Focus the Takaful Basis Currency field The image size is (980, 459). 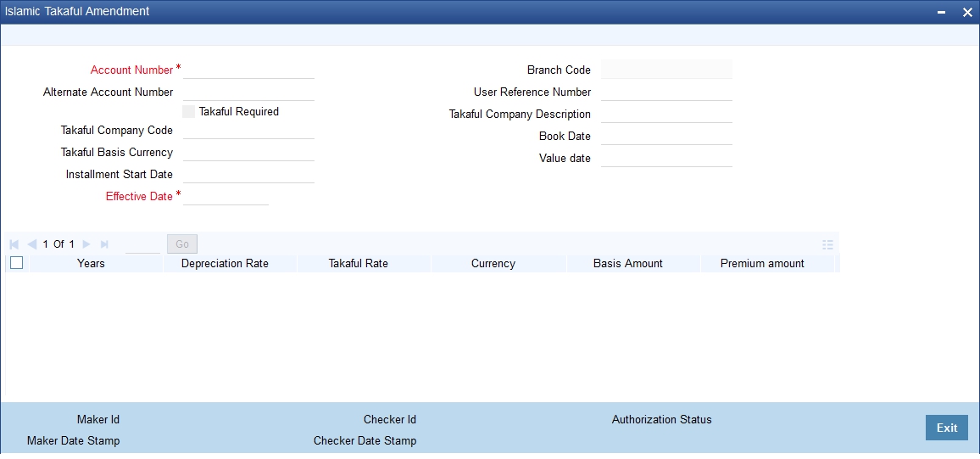(x=248, y=152)
